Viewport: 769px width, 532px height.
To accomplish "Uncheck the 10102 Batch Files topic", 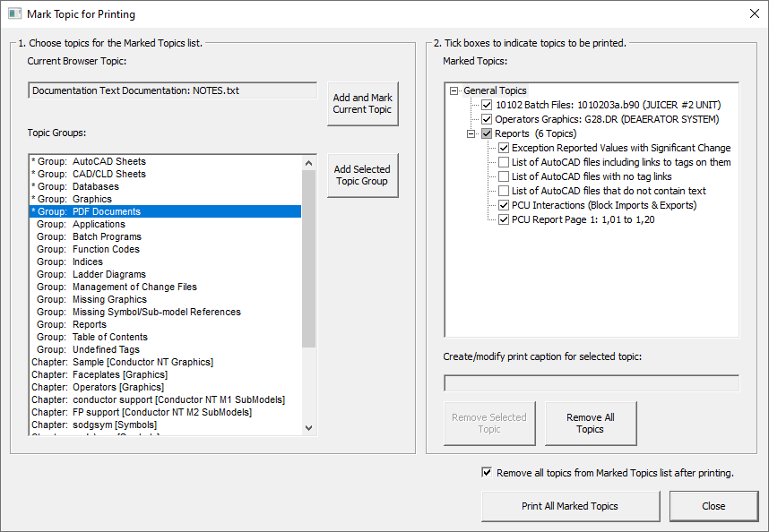I will [x=486, y=105].
